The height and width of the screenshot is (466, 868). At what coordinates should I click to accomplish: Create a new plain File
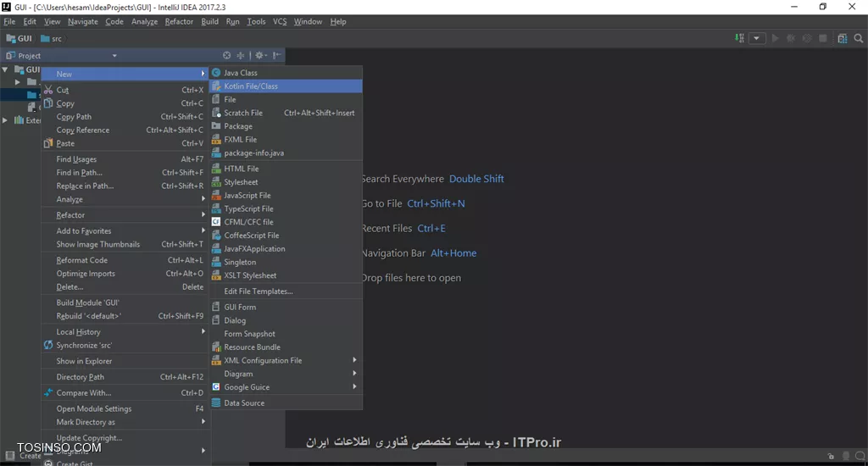click(x=286, y=100)
